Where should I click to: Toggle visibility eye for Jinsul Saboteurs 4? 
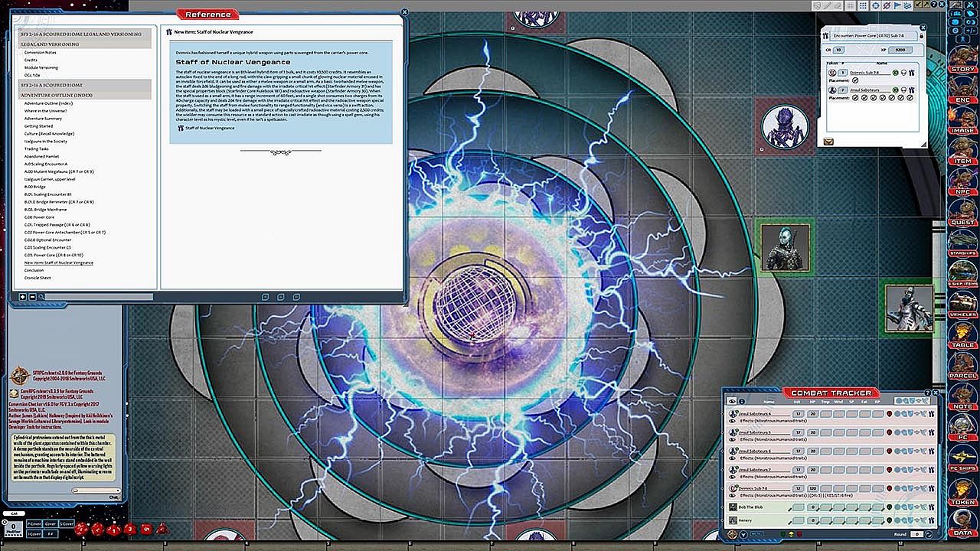click(733, 422)
